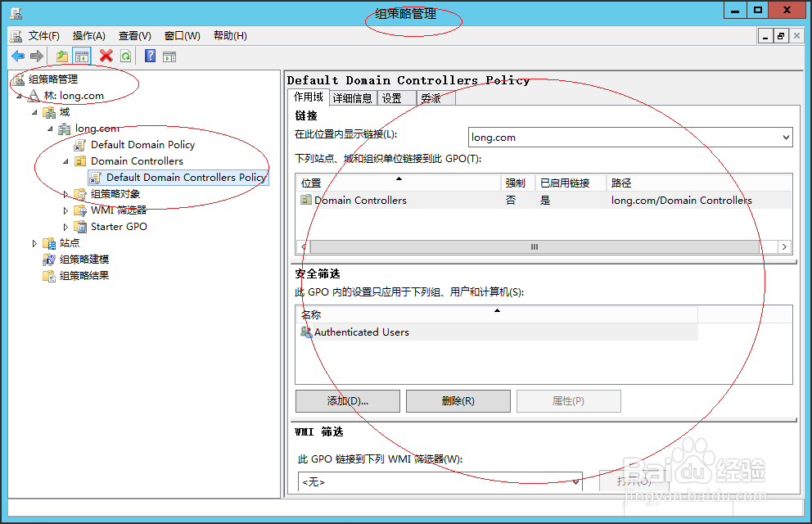This screenshot has height=524, width=812.
Task: Toggle the show/hide console tree icon
Action: 81,56
